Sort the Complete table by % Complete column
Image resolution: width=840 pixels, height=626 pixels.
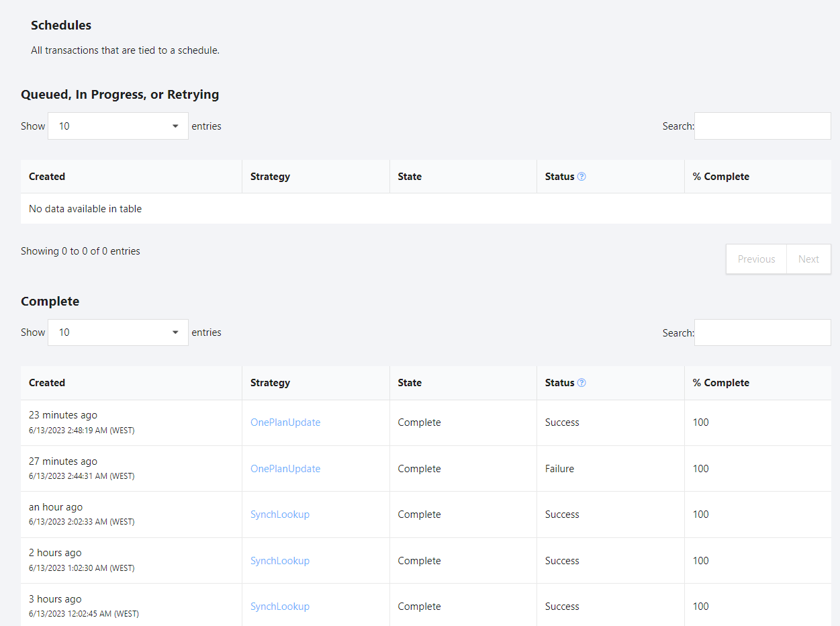(x=720, y=382)
